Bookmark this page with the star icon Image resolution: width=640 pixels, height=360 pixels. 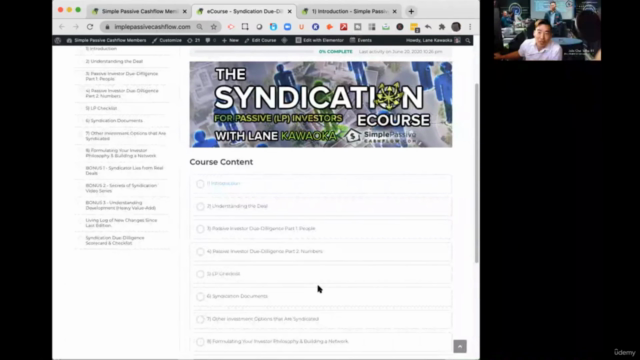(x=213, y=27)
